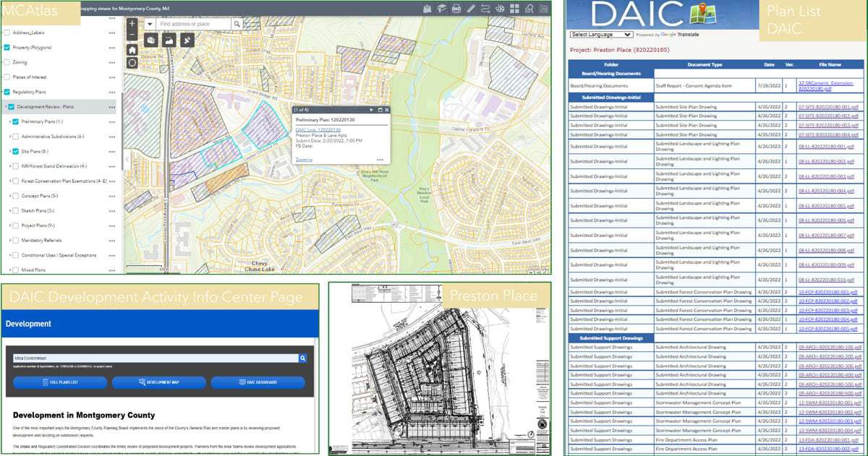Select the ruler Measure tool in MCAtlas header
Image resolution: width=868 pixels, height=456 pixels.
pyautogui.click(x=471, y=8)
